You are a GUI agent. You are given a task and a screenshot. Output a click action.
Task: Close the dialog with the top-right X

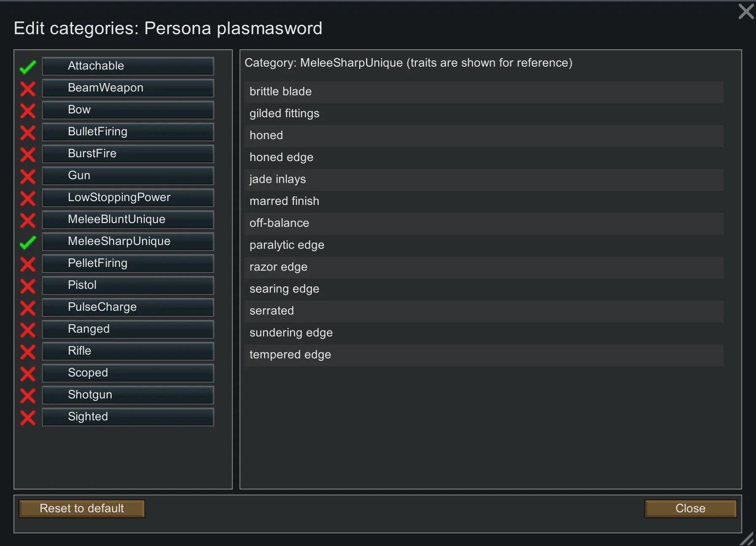pyautogui.click(x=746, y=11)
